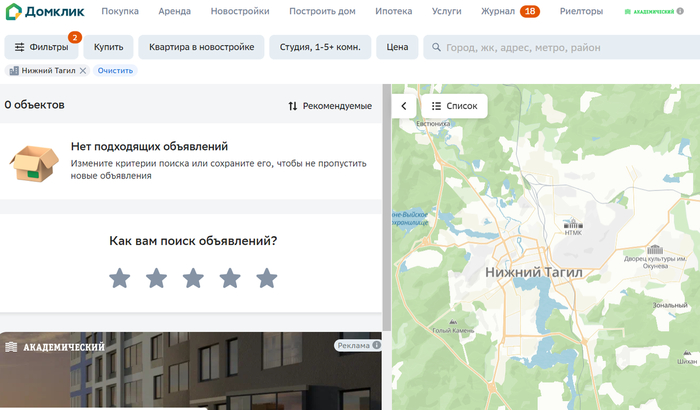Open the Журнал menu item
700x410 pixels.
tap(498, 11)
